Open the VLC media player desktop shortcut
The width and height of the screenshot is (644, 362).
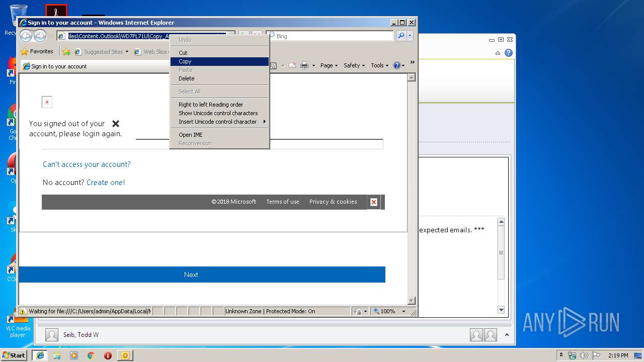17,324
